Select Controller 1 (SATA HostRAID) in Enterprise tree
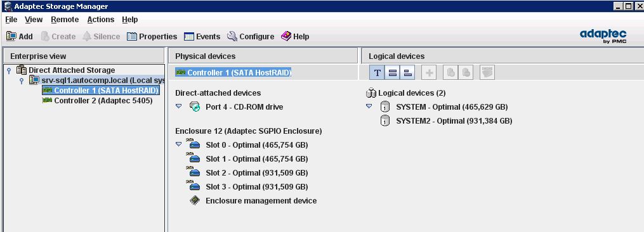 pos(101,90)
